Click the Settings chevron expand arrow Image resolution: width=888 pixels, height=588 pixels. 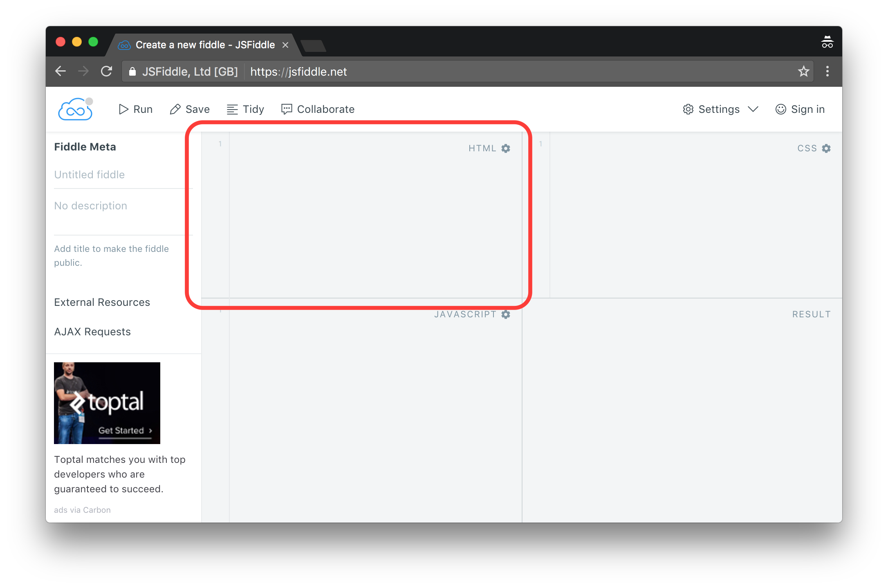(753, 110)
